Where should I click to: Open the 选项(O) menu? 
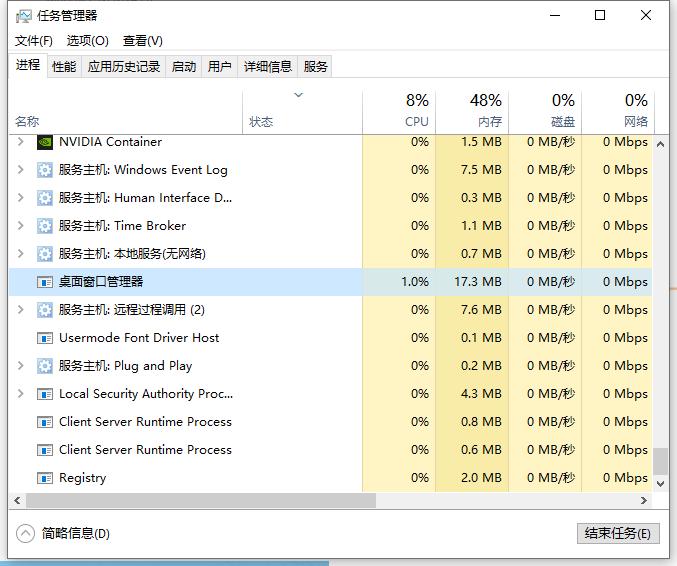(x=88, y=41)
